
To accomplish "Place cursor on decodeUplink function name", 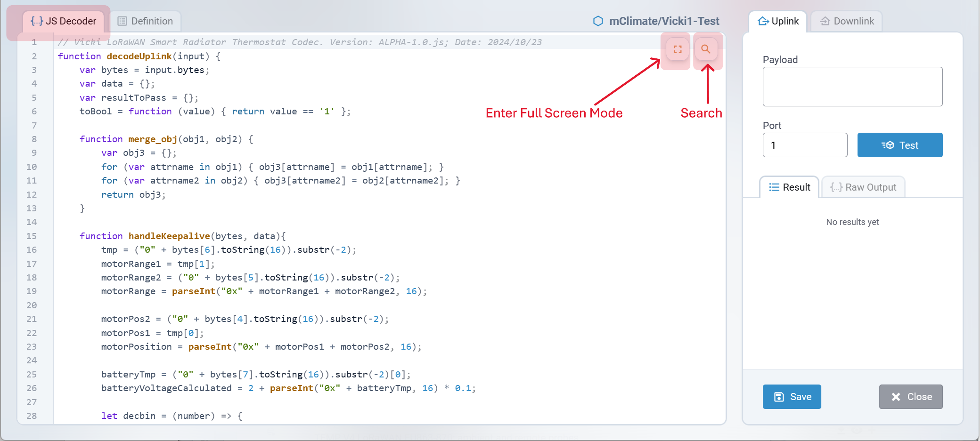I will coord(139,56).
